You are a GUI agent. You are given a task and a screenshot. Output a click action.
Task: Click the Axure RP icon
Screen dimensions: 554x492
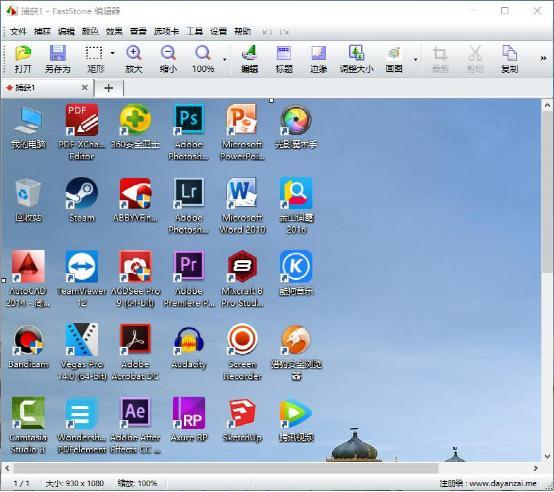click(189, 413)
